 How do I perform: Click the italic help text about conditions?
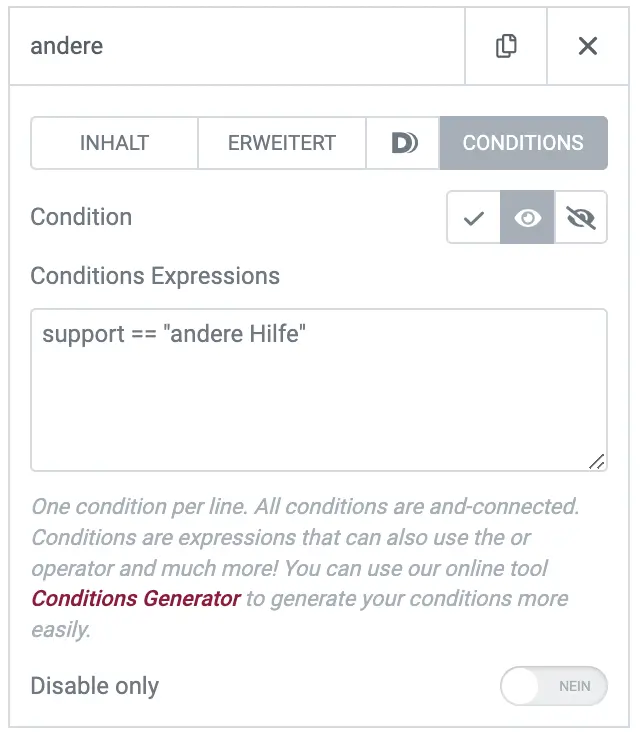point(305,568)
